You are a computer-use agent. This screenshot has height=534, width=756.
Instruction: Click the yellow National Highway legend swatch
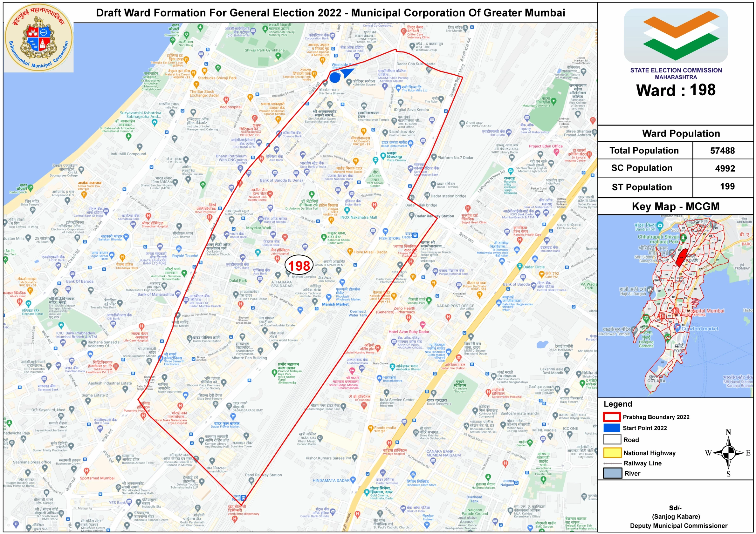pos(612,453)
